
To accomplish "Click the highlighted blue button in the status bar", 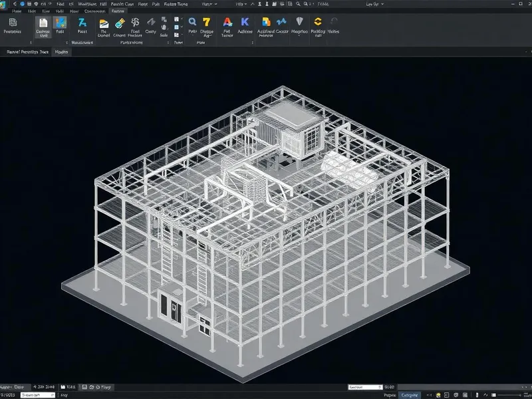I will click(x=410, y=395).
